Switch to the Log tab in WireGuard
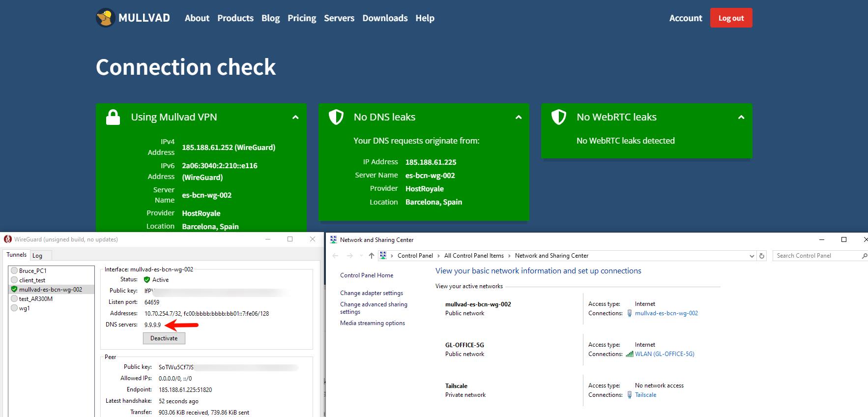The width and height of the screenshot is (868, 417). point(37,256)
